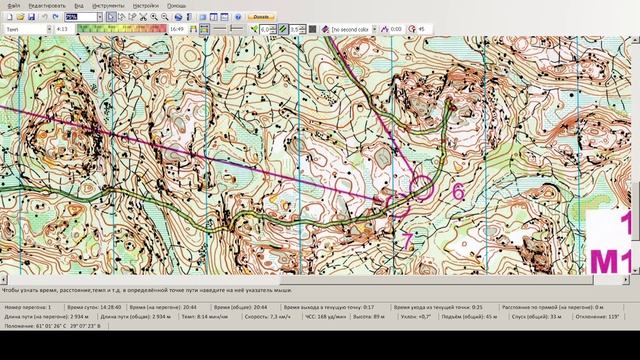Click the two-pane layout icon

(213, 17)
